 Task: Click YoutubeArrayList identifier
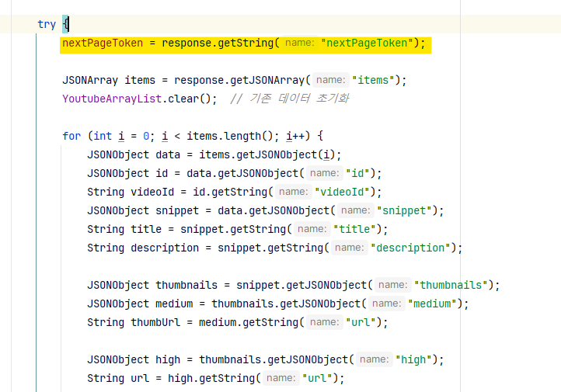point(112,99)
